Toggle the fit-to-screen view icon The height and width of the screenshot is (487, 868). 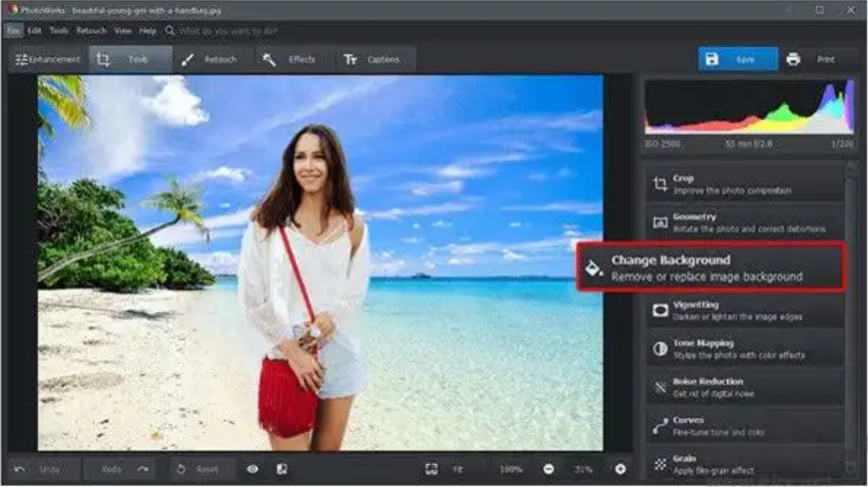[432, 469]
